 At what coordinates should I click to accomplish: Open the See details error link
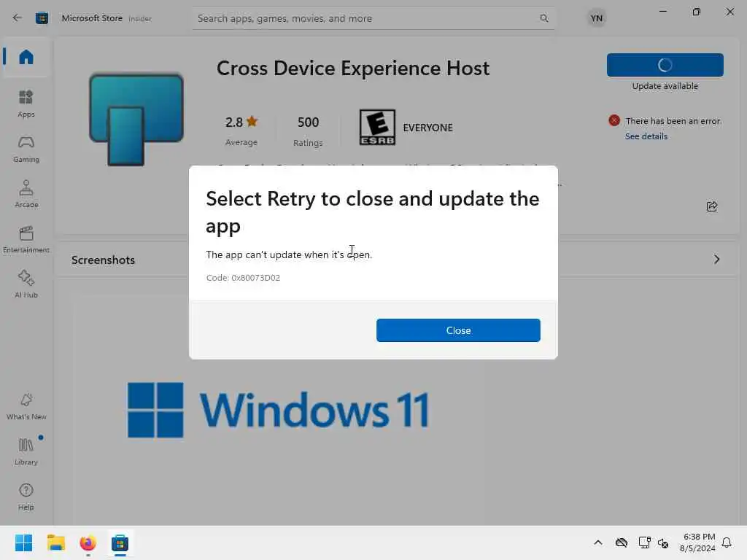point(646,136)
